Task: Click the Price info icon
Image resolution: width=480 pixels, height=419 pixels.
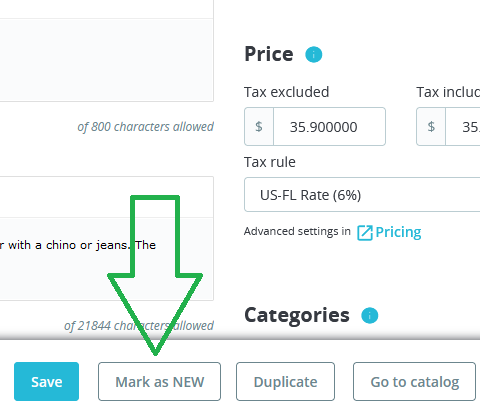Action: pos(314,54)
